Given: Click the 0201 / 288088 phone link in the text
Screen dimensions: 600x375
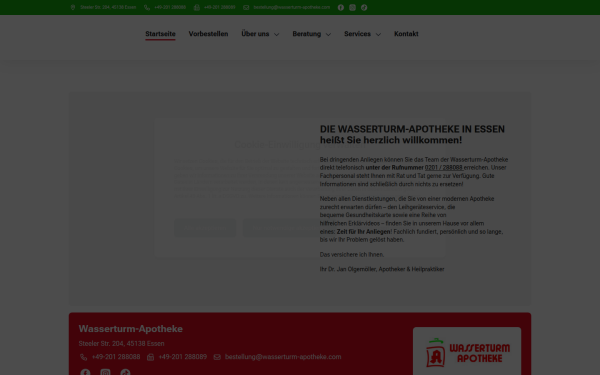Looking at the screenshot, I should [443, 168].
